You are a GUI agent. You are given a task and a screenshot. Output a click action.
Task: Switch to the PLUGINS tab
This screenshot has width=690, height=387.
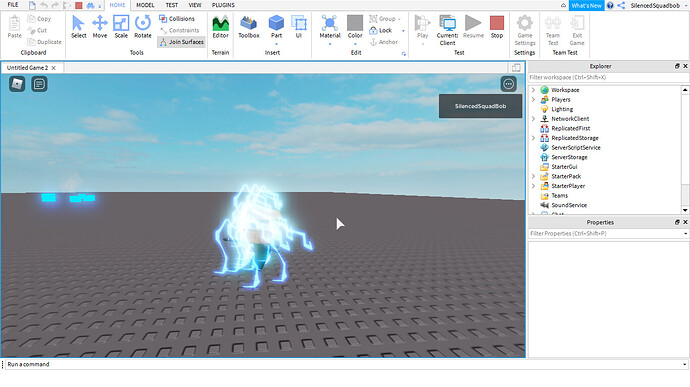223,5
